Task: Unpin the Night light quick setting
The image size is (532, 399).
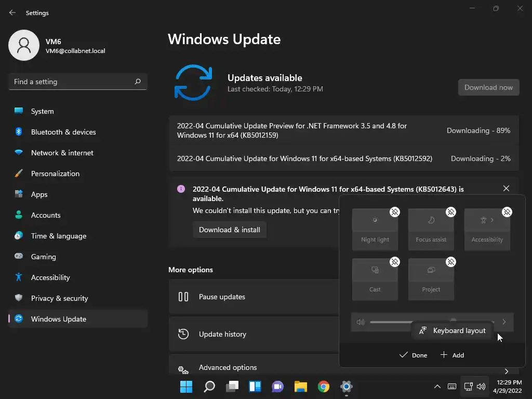Action: [395, 212]
